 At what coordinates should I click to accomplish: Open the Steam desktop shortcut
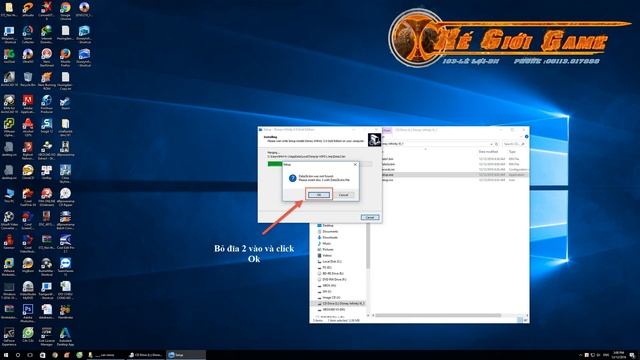point(65,103)
